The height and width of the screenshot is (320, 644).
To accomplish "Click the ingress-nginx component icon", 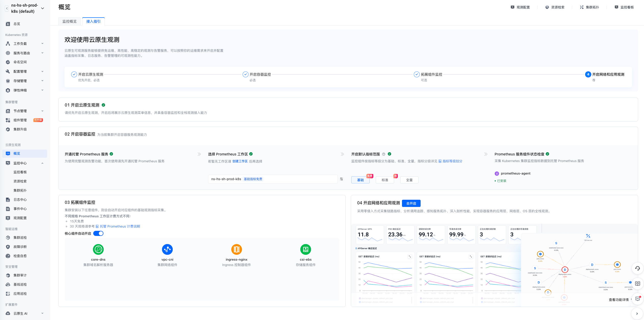I will [236, 249].
